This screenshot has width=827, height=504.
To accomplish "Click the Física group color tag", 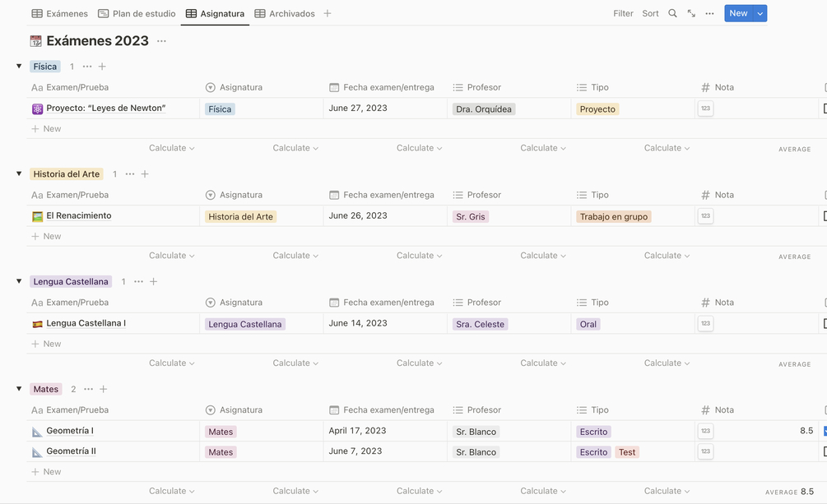I will coord(44,67).
